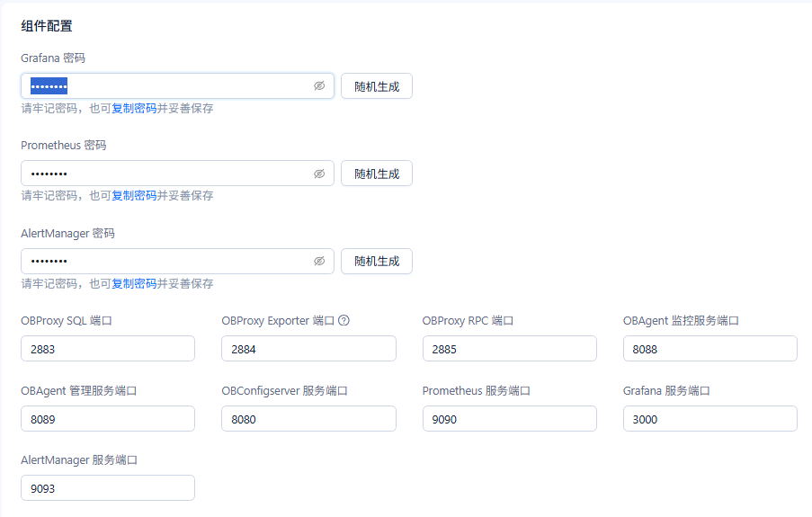This screenshot has height=517, width=812.
Task: Copy the Grafana password via 复制密码 link
Action: [134, 108]
